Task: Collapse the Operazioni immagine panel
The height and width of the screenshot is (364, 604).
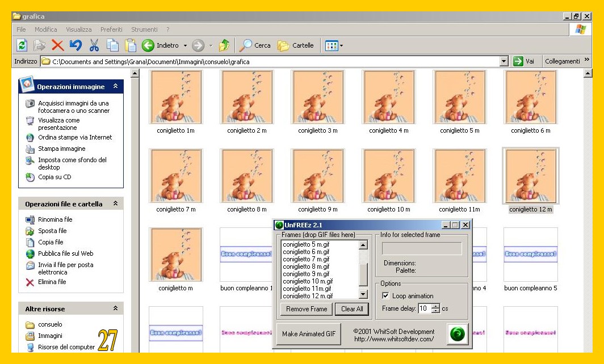Action: point(115,86)
